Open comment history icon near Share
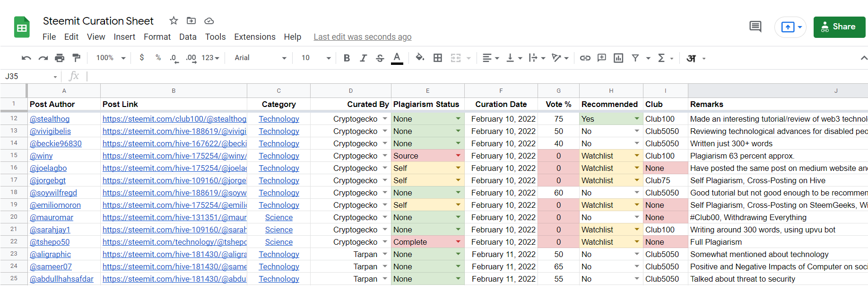The height and width of the screenshot is (302, 868). click(x=755, y=27)
